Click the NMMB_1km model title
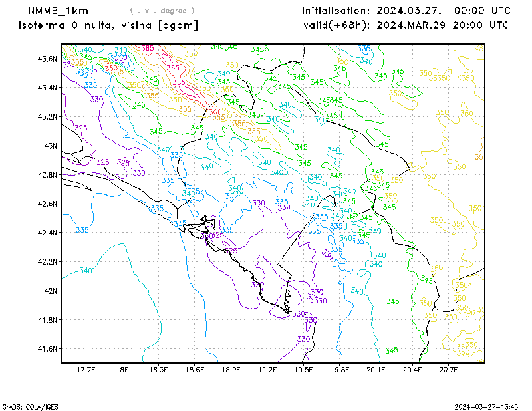 (x=58, y=11)
